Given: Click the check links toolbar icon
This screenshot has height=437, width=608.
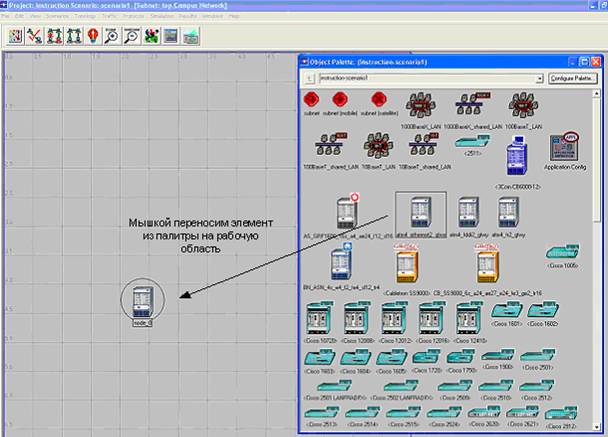Looking at the screenshot, I should [34, 36].
